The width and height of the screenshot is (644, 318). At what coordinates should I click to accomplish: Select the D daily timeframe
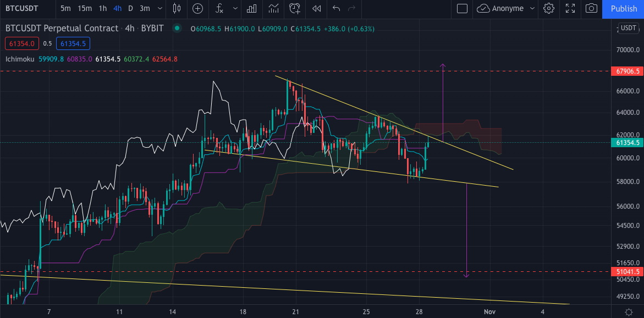pyautogui.click(x=130, y=8)
